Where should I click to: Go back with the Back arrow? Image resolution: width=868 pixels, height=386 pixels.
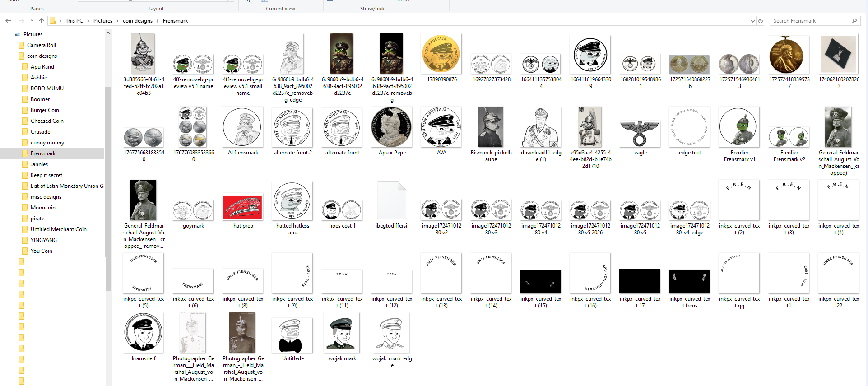[8, 21]
